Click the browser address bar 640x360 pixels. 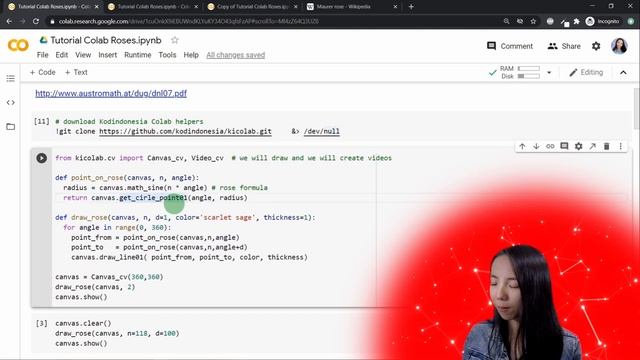tap(273, 21)
